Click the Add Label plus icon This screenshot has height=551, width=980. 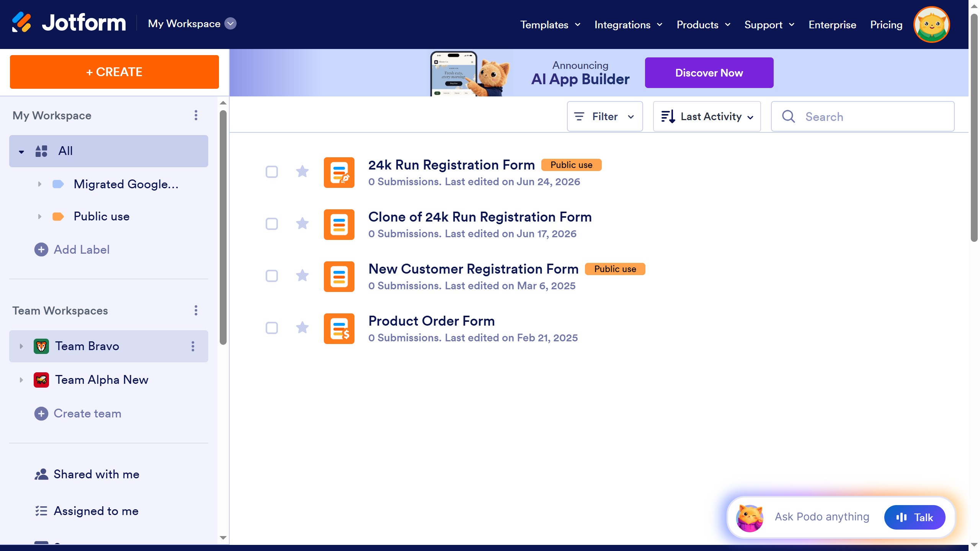(x=41, y=249)
